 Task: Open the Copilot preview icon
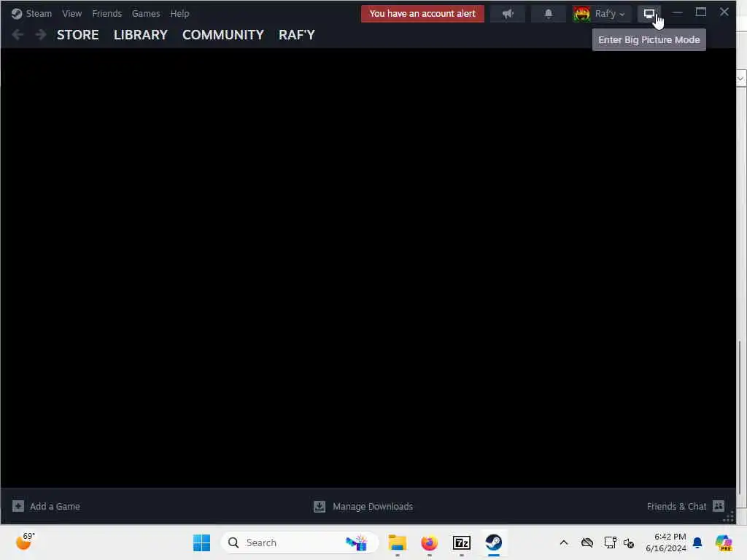click(x=724, y=542)
